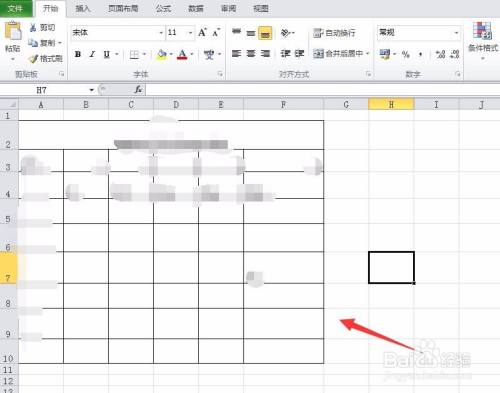Click the Decrease Decimal icon
Image resolution: width=500 pixels, height=393 pixels.
(x=455, y=54)
